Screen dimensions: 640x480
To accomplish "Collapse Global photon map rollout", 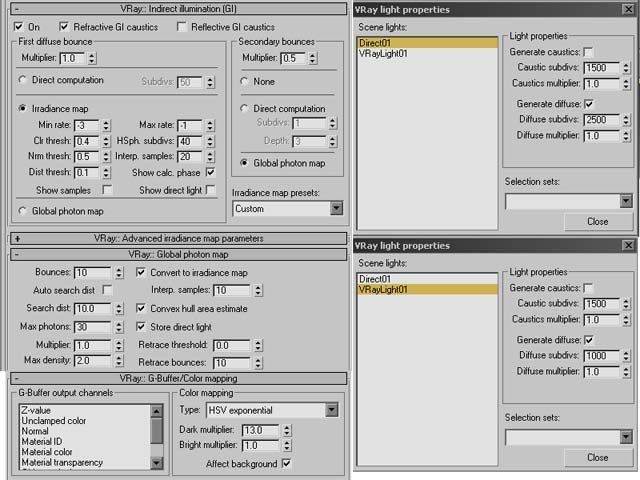I will pos(178,254).
